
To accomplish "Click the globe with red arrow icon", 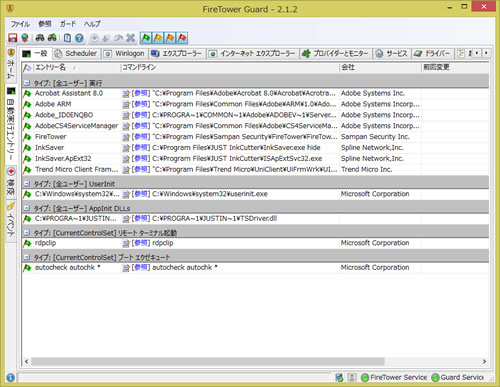I will (x=25, y=38).
